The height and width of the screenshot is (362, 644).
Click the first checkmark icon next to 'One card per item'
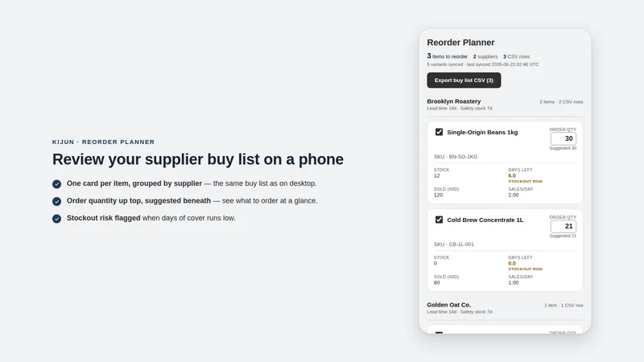pyautogui.click(x=56, y=184)
